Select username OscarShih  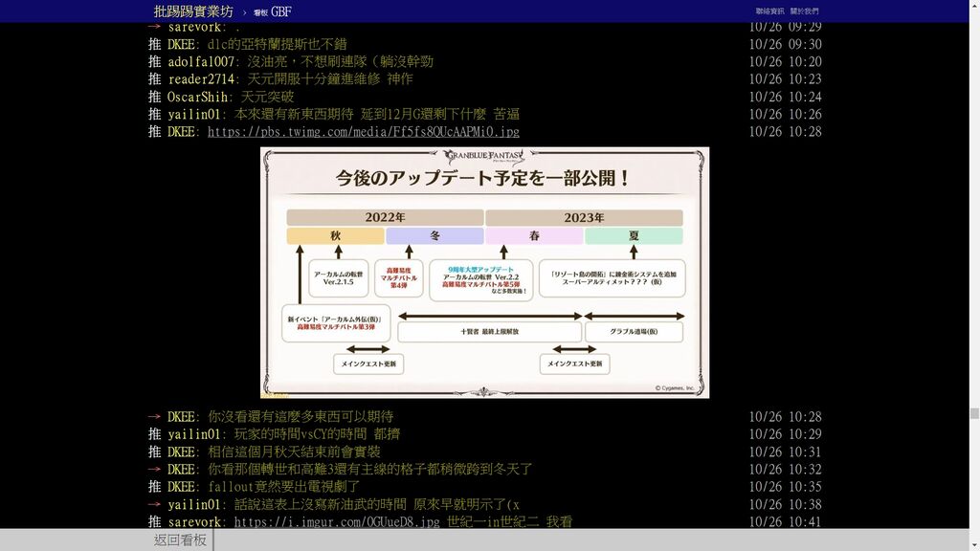tap(197, 97)
